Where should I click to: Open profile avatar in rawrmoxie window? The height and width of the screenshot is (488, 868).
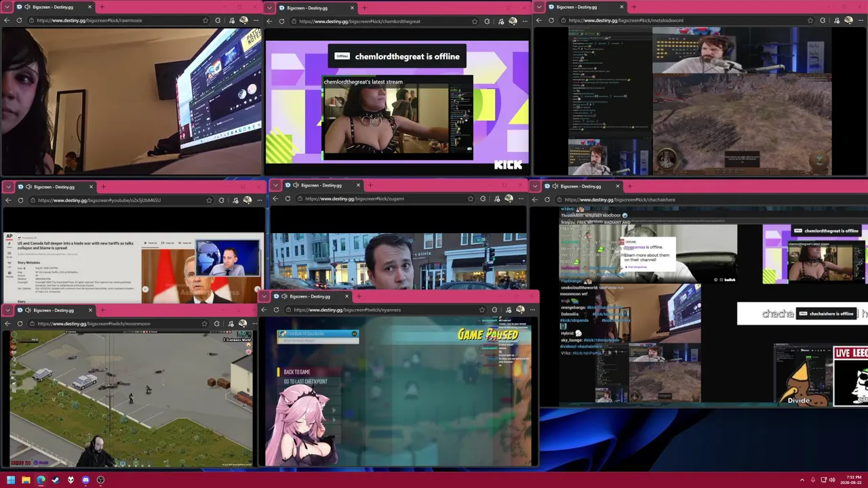coord(243,20)
